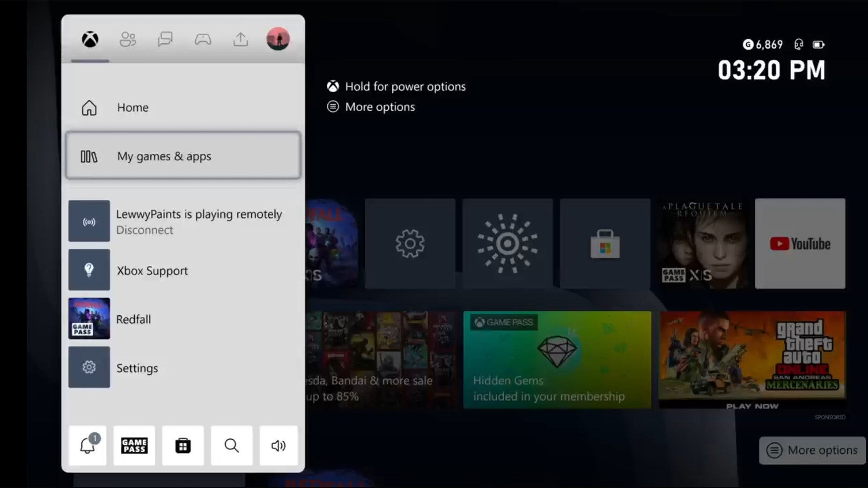
Task: Open the Bethesda, Bandai sale promotion tile
Action: pyautogui.click(x=381, y=360)
